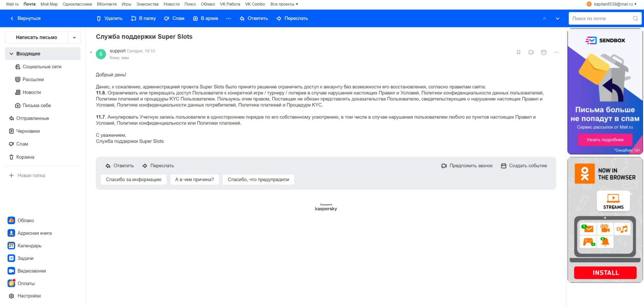Move the email to archive
This screenshot has width=644, height=306.
[x=205, y=18]
